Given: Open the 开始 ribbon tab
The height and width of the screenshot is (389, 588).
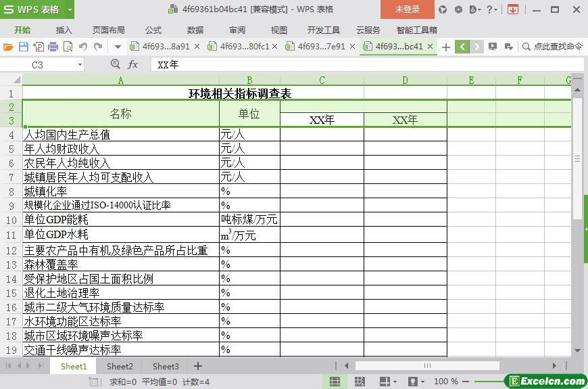Looking at the screenshot, I should coord(22,30).
